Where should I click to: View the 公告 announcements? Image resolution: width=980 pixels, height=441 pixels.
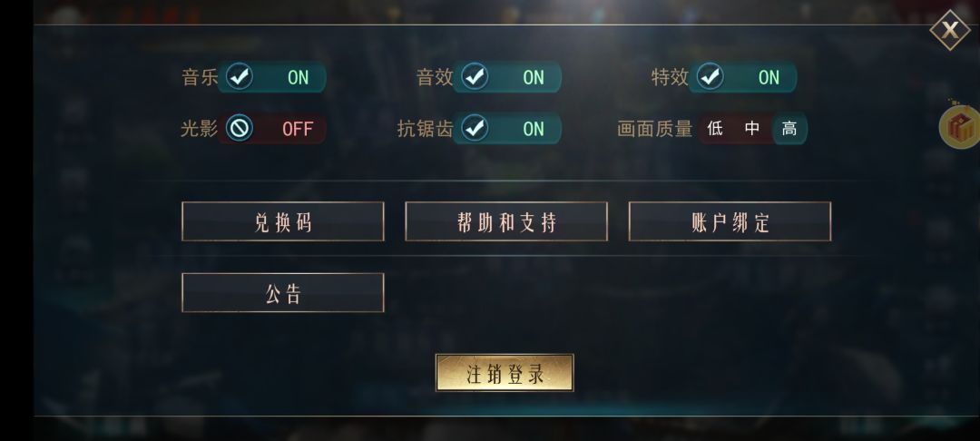click(283, 292)
